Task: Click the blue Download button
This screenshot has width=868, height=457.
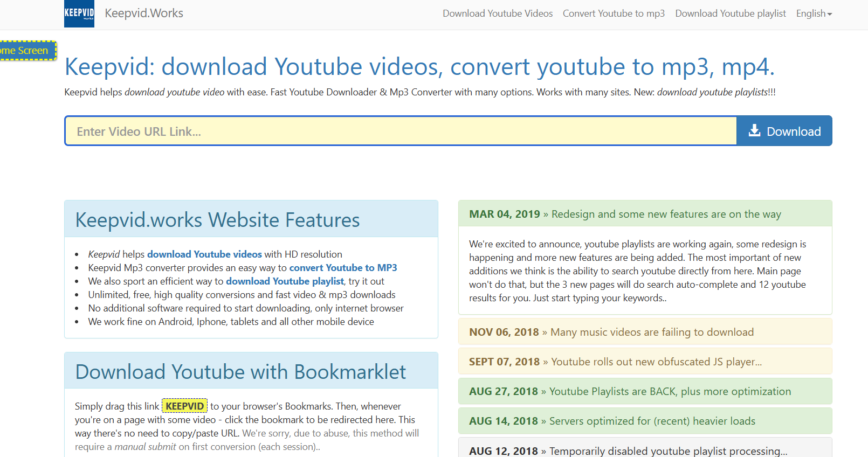Action: [x=784, y=131]
